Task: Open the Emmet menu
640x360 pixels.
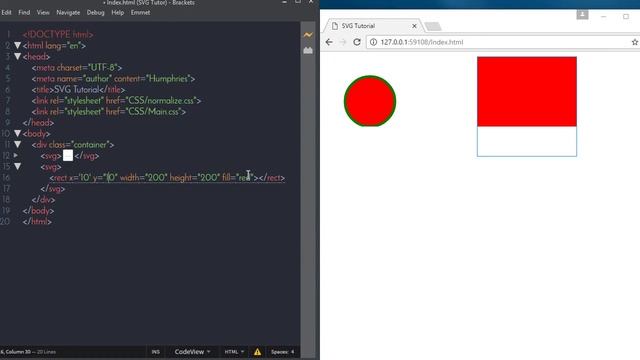Action: (x=140, y=13)
